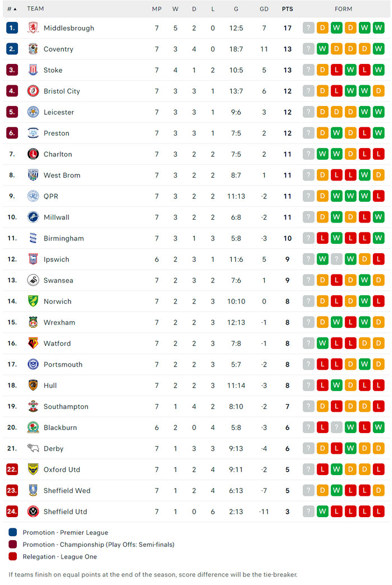Image resolution: width=392 pixels, height=585 pixels.
Task: Click the Sheffield Utd club crest icon
Action: (x=33, y=512)
